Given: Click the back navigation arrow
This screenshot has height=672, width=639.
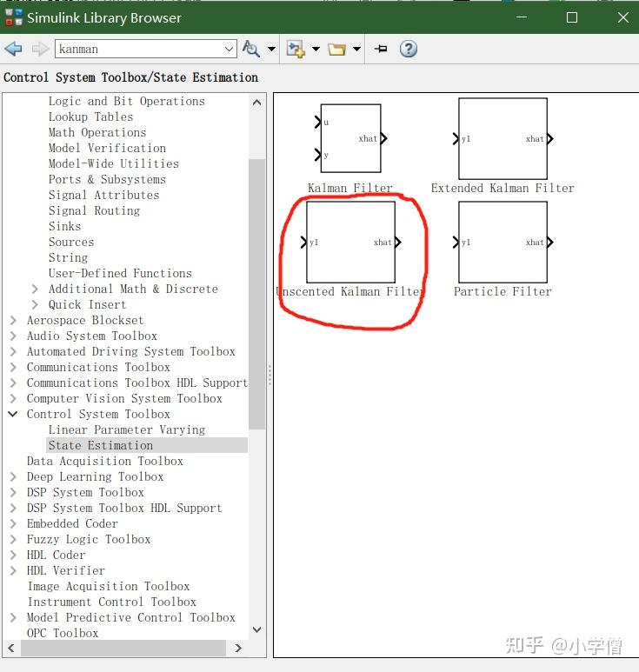Looking at the screenshot, I should [13, 49].
